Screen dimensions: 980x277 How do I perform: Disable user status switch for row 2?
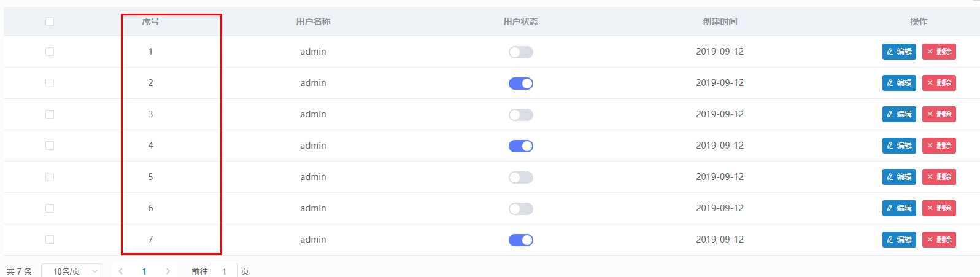(520, 84)
